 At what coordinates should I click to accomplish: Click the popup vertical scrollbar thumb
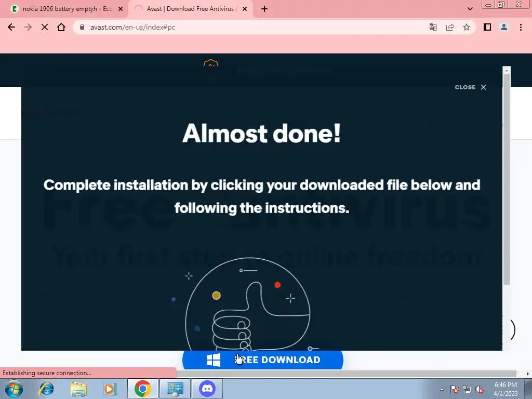pyautogui.click(x=506, y=179)
